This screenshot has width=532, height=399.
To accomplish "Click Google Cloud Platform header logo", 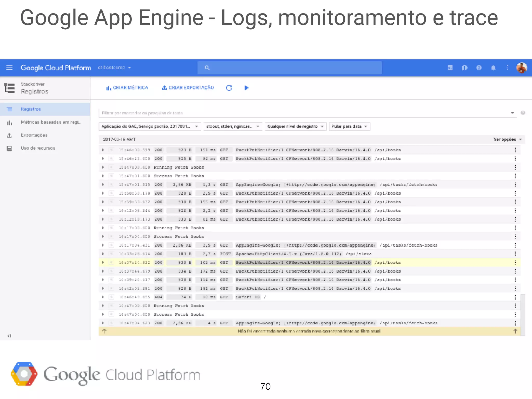I will [56, 68].
